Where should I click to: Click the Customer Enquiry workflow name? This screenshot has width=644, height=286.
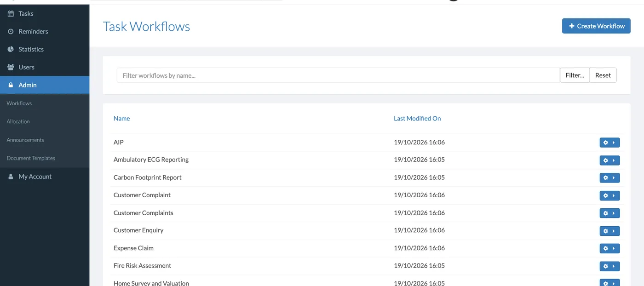(x=138, y=230)
